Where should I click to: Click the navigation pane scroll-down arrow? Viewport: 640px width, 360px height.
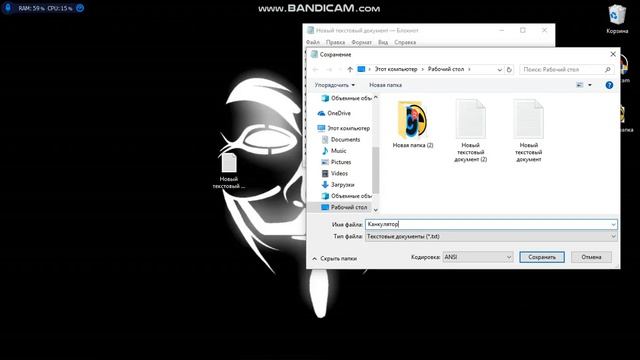tap(376, 209)
